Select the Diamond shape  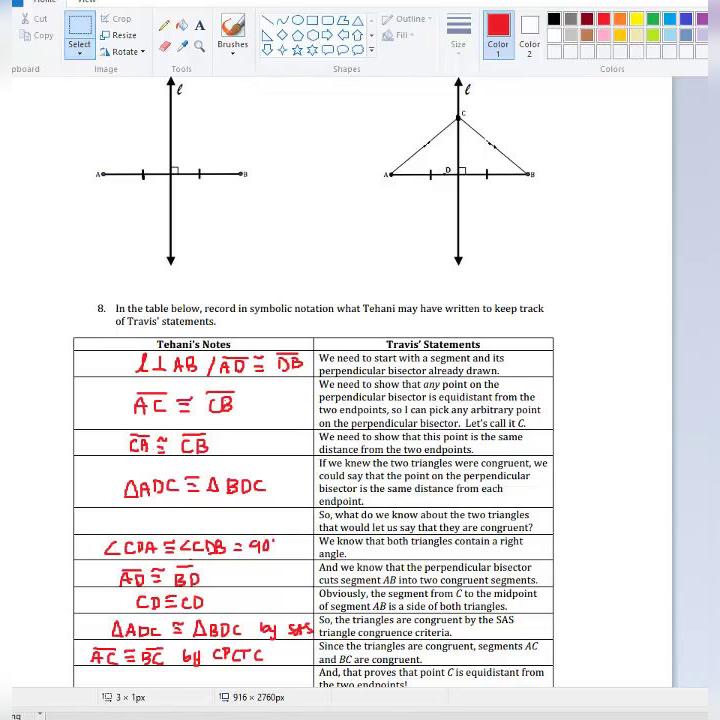click(x=283, y=35)
